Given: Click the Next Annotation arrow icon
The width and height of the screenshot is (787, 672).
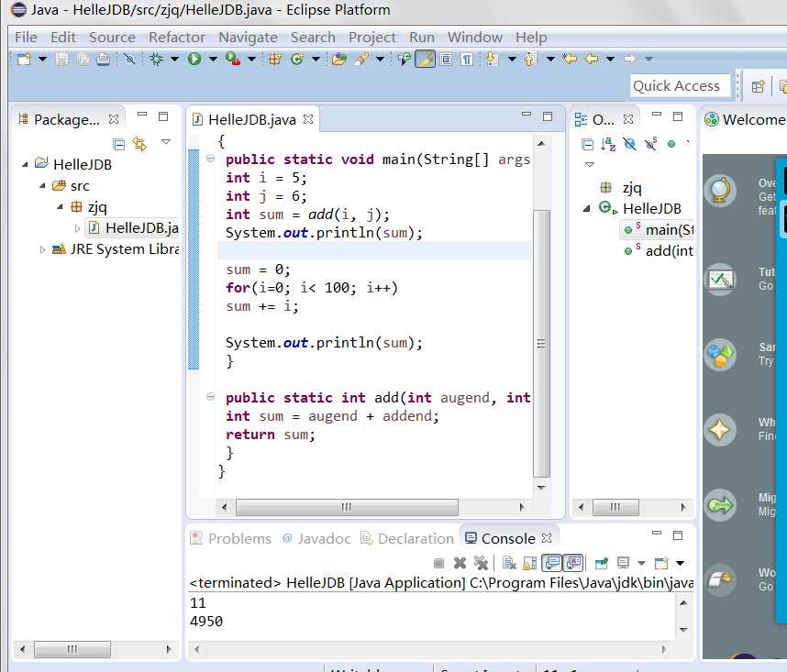Looking at the screenshot, I should (492, 60).
